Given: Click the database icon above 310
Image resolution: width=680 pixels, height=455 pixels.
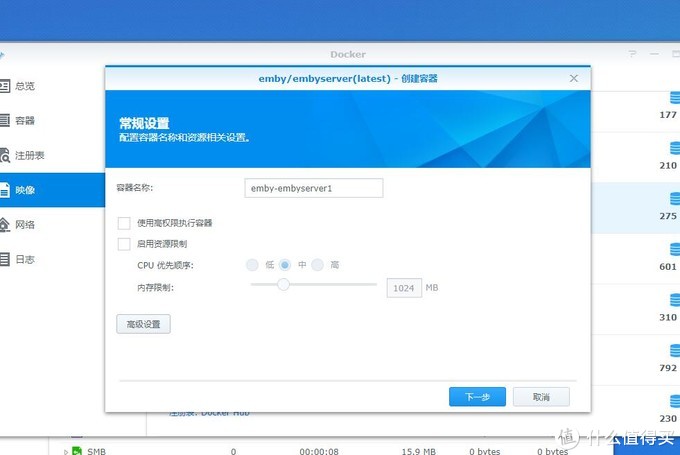Looking at the screenshot, I should coord(675,300).
